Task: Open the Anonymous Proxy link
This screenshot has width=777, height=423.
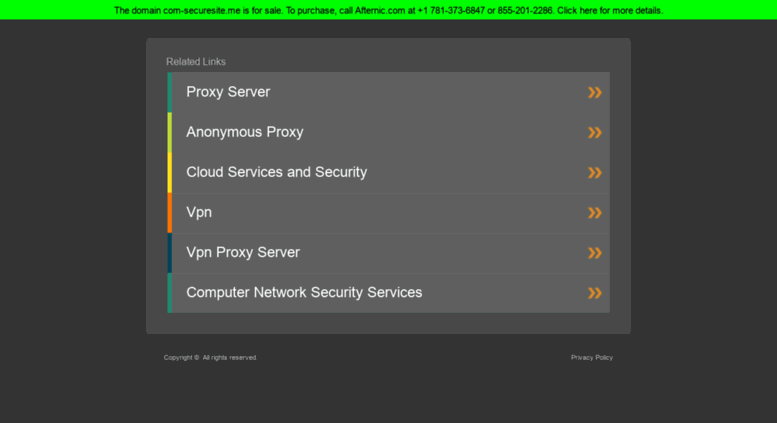Action: 245,132
